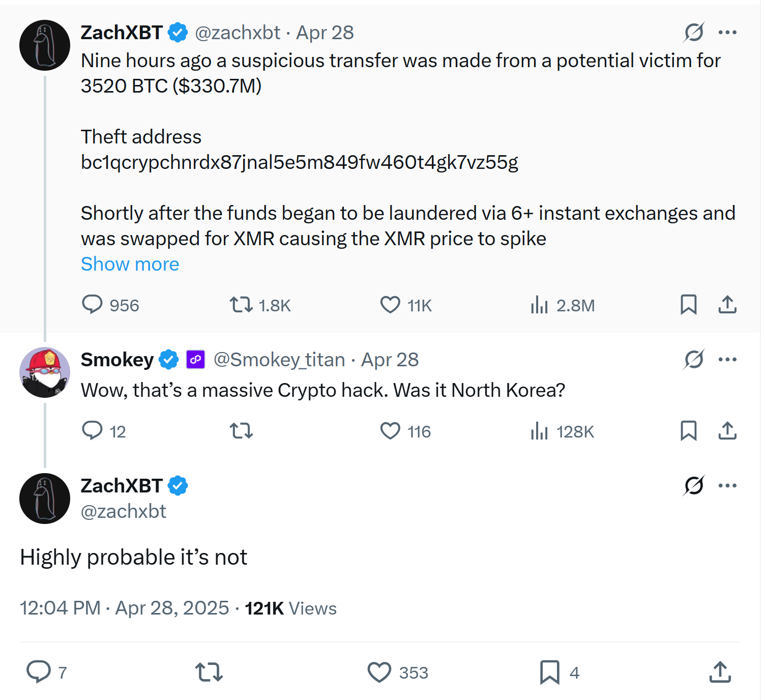The image size is (765, 700).
Task: Bookmark ZachXBT's first tweet
Action: (688, 305)
